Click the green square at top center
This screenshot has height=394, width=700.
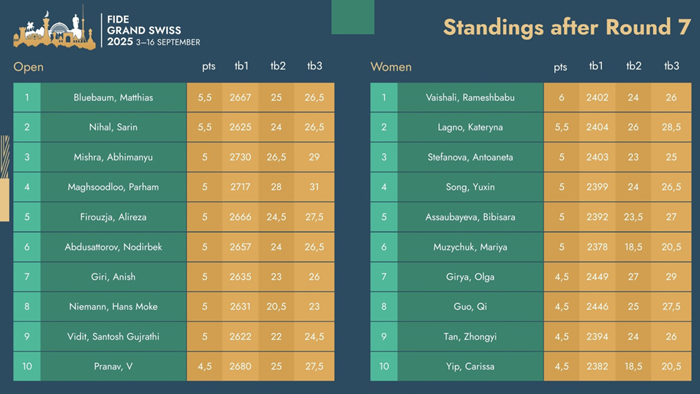pyautogui.click(x=353, y=17)
